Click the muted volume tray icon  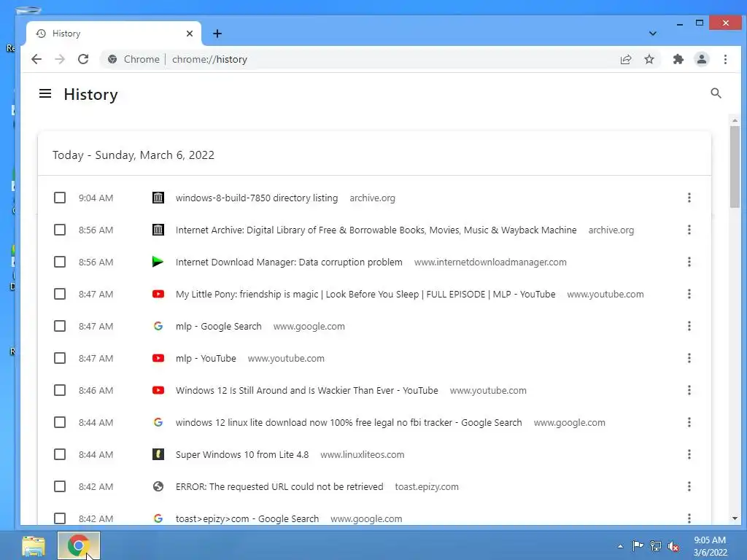coord(673,546)
